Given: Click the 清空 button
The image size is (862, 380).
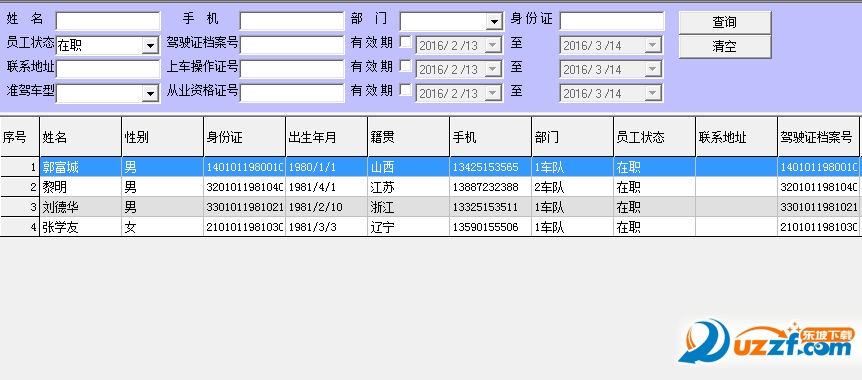Looking at the screenshot, I should [x=725, y=46].
